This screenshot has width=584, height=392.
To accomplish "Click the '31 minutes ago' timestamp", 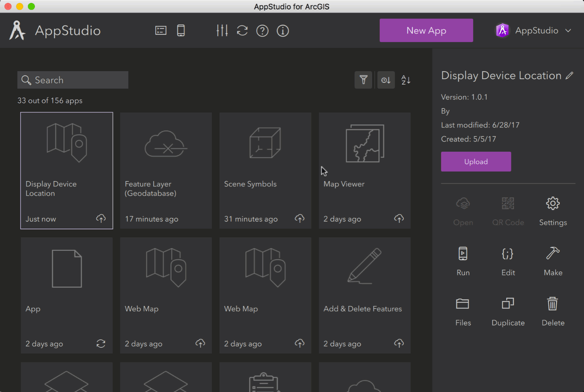I will point(251,219).
